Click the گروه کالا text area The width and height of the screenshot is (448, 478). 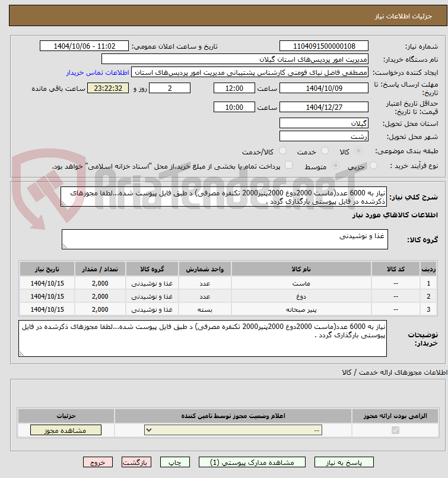[225, 239]
